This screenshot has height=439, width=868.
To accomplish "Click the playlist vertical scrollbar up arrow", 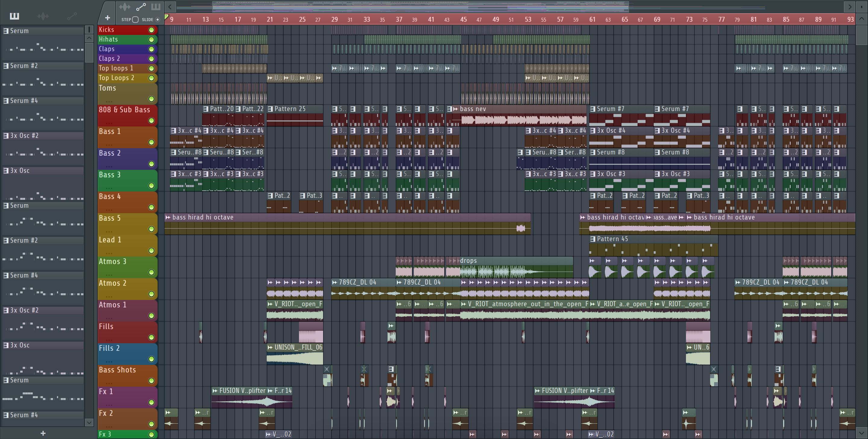I will (862, 19).
